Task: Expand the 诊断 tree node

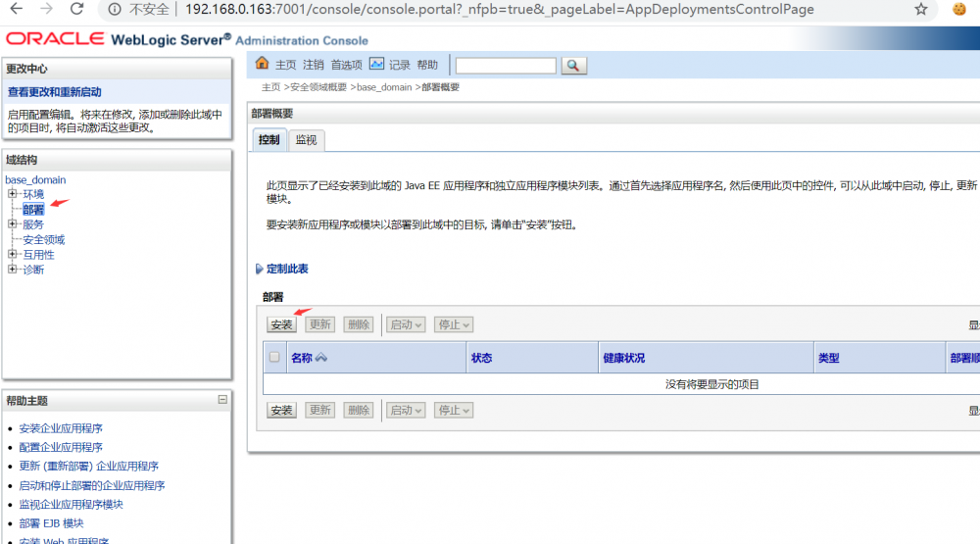Action: coord(12,269)
